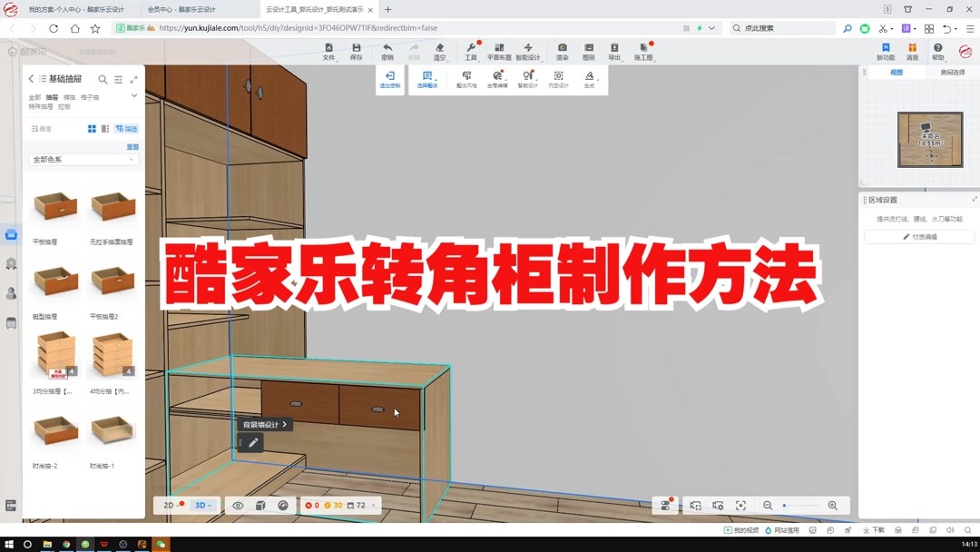Select the 生成 generate icon

[x=590, y=80]
